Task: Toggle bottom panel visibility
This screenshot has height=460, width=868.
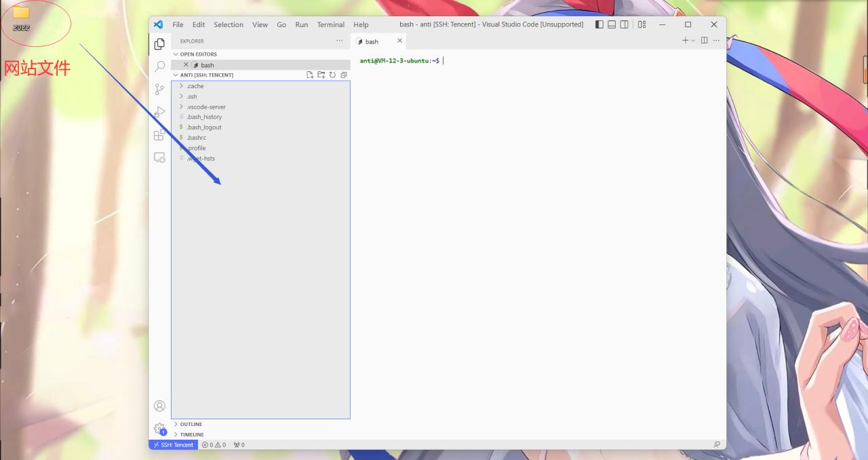Action: coord(612,24)
